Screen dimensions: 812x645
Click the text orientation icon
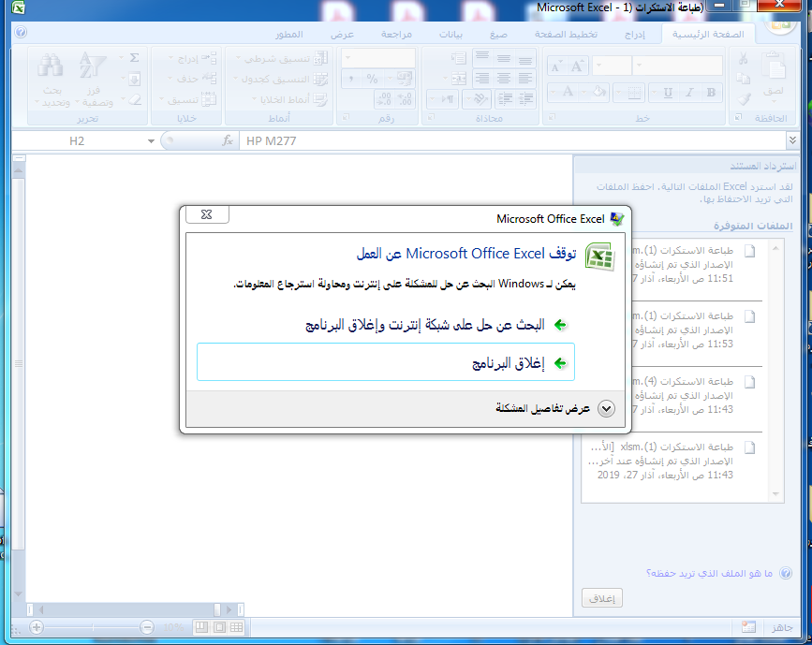(480, 98)
